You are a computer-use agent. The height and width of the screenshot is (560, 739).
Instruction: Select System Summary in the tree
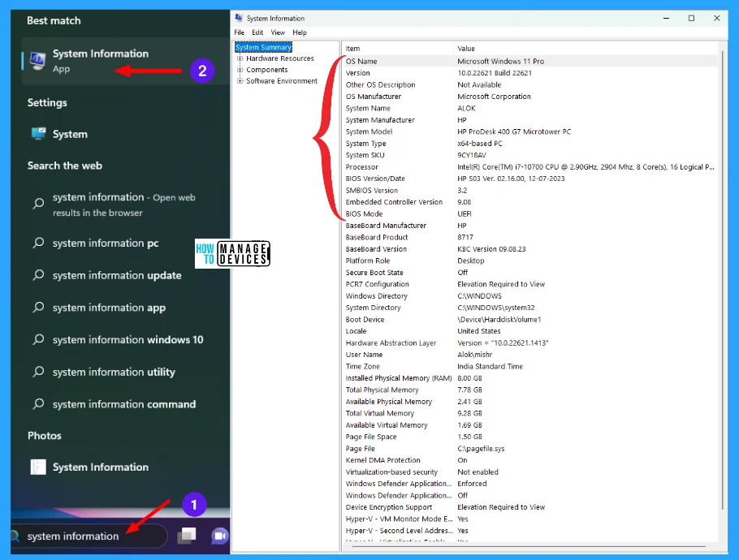click(263, 47)
